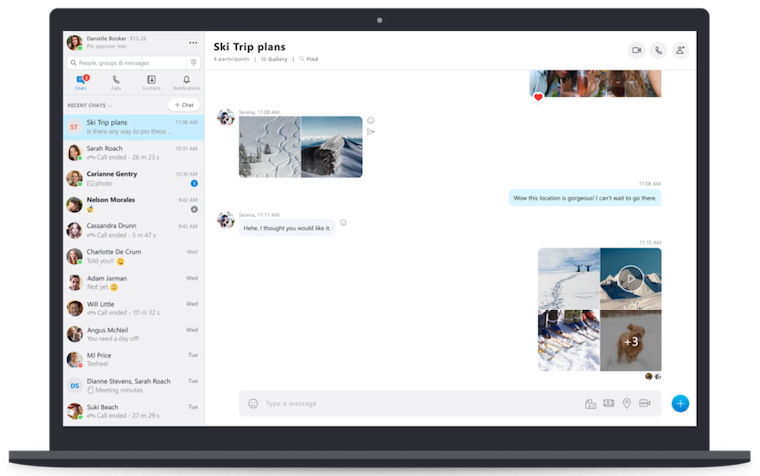Switch to the Chats tab
The height and width of the screenshot is (476, 760).
(80, 82)
